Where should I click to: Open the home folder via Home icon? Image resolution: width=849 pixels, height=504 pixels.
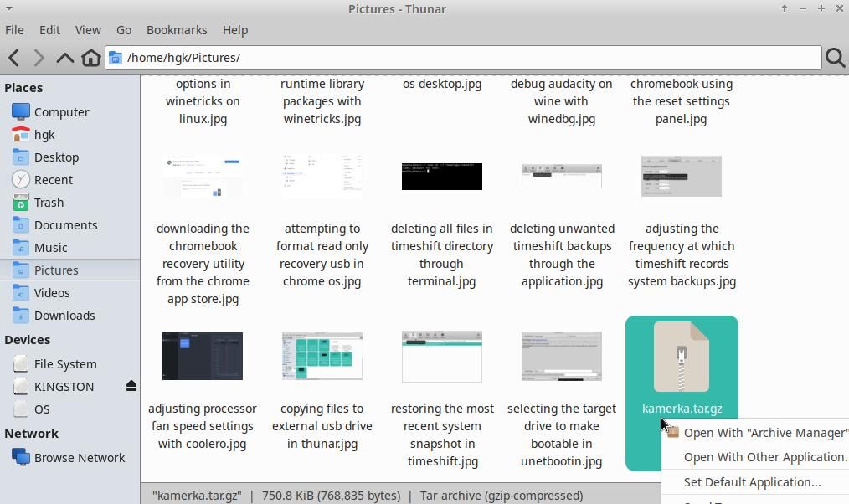click(x=92, y=57)
